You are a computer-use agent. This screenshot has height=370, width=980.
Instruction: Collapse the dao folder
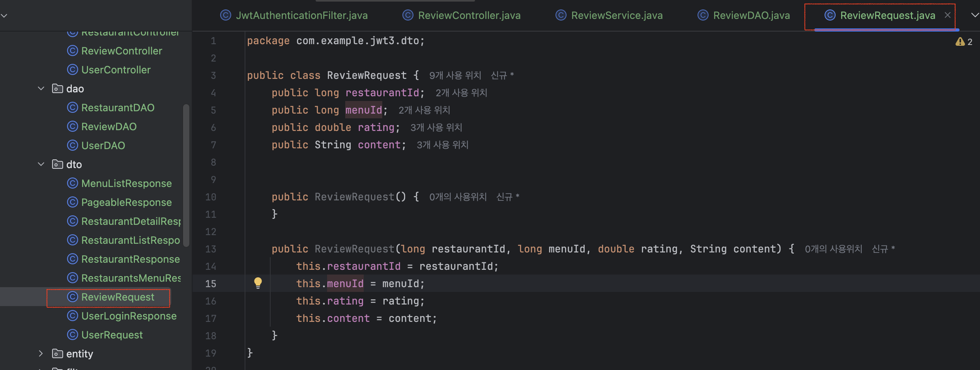tap(41, 88)
